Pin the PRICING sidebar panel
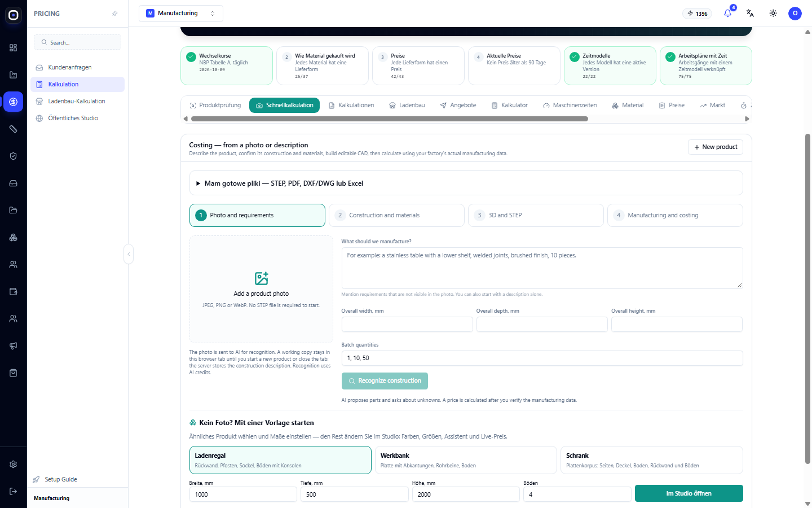The width and height of the screenshot is (812, 508). click(115, 14)
